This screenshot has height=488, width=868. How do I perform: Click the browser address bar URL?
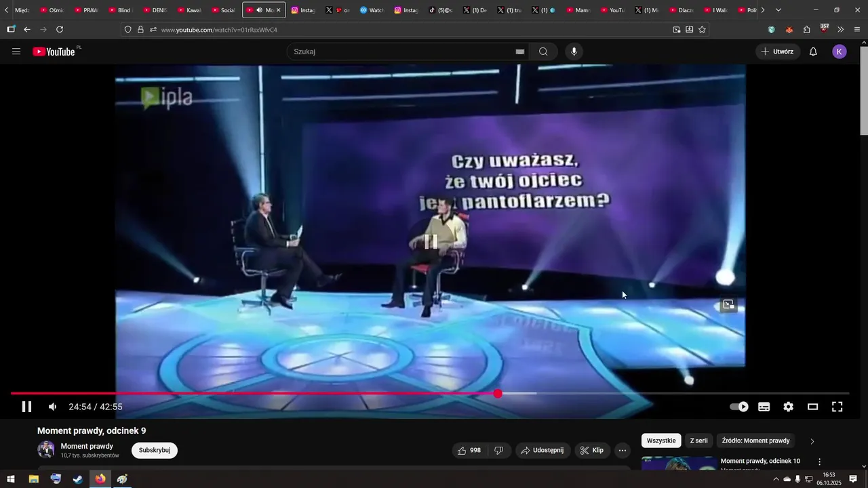click(219, 30)
